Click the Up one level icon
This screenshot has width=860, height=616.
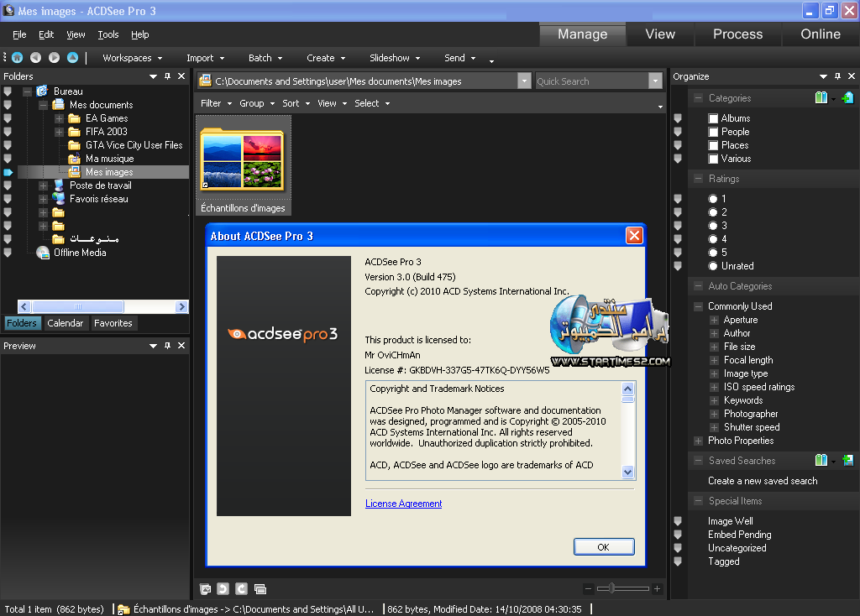point(72,58)
